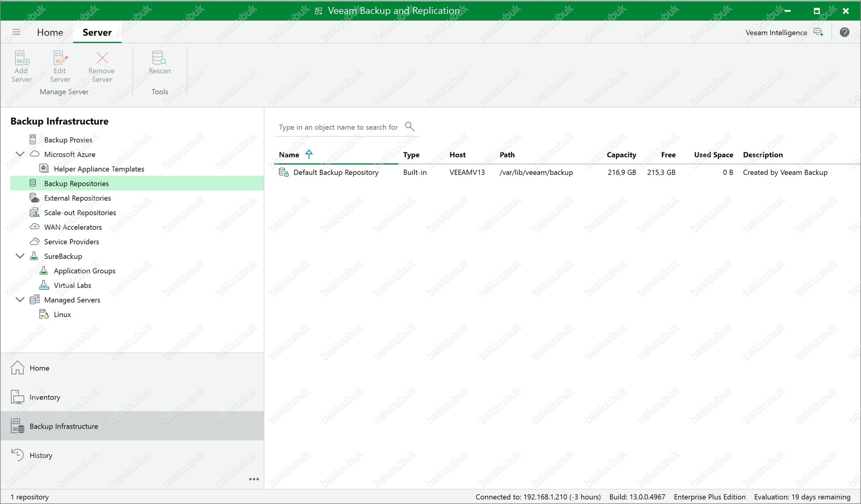Collapse the Managed Servers tree node

(20, 300)
